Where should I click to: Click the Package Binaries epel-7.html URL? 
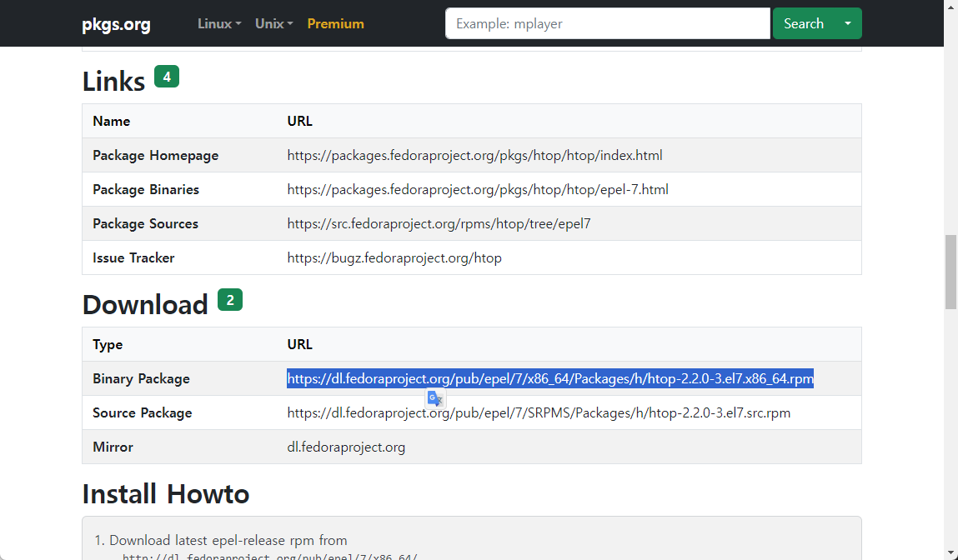478,189
